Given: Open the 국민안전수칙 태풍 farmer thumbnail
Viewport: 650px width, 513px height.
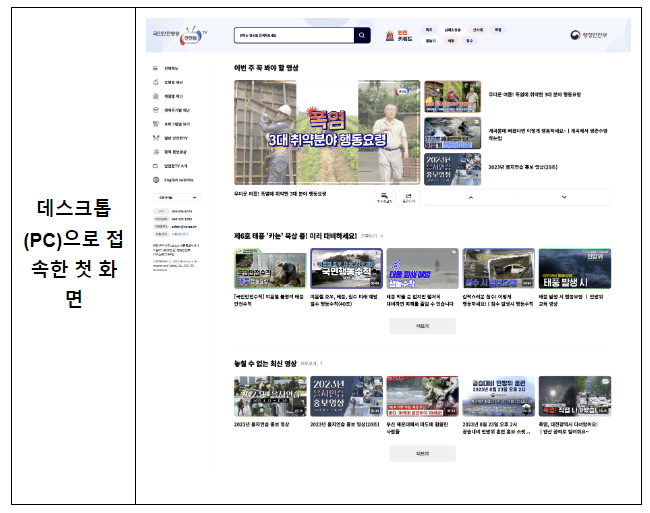Looking at the screenshot, I should (270, 269).
